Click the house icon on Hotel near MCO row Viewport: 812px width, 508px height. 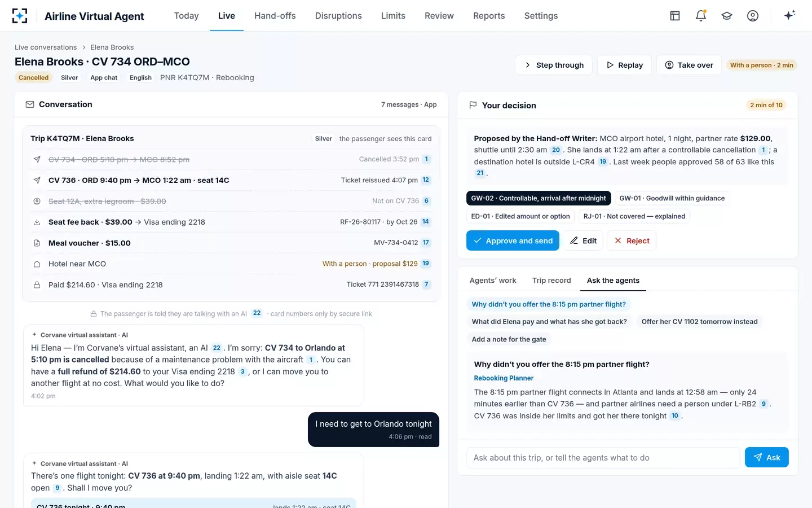(37, 264)
